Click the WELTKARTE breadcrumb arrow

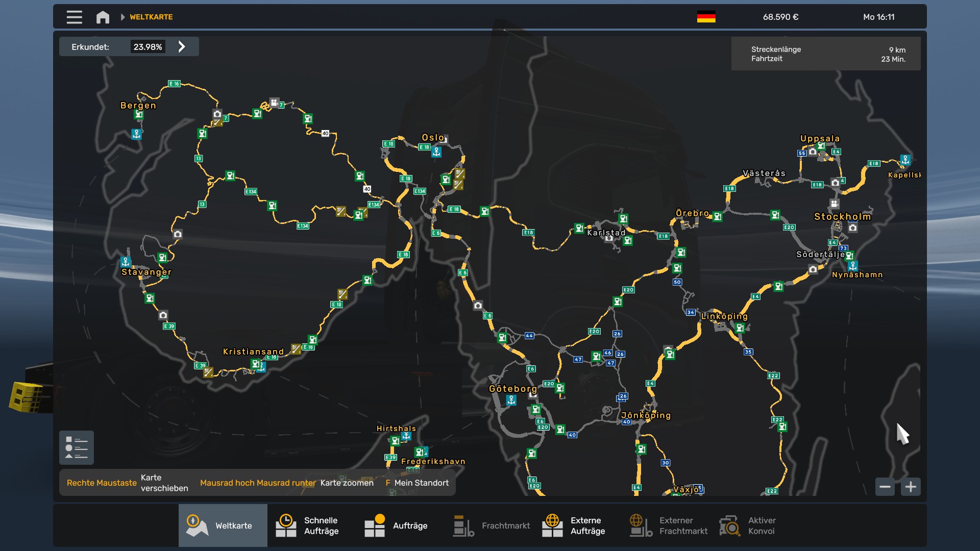coord(122,17)
